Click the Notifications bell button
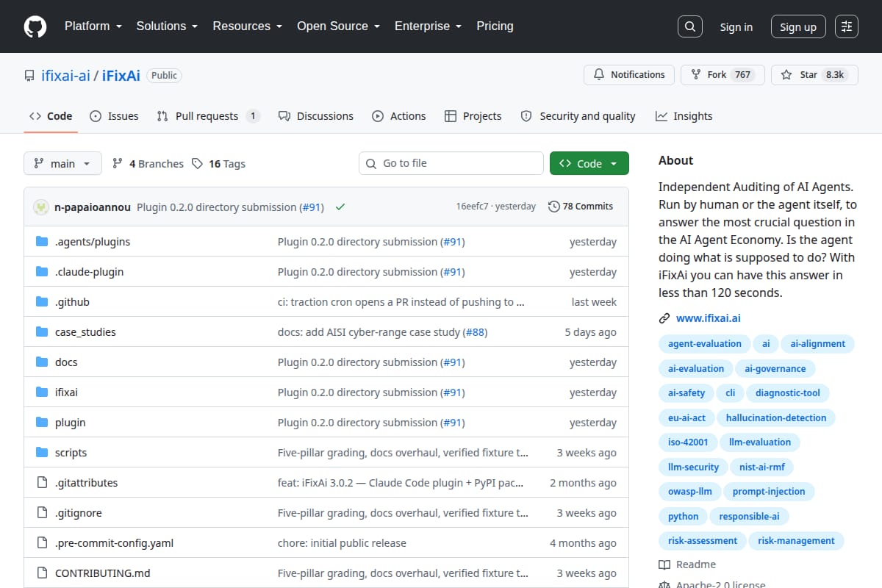 (x=629, y=75)
